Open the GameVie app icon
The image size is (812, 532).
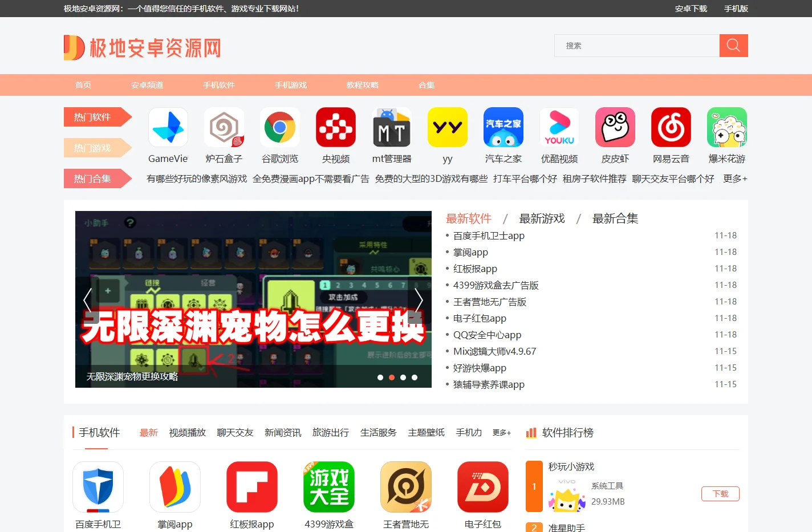(x=168, y=127)
